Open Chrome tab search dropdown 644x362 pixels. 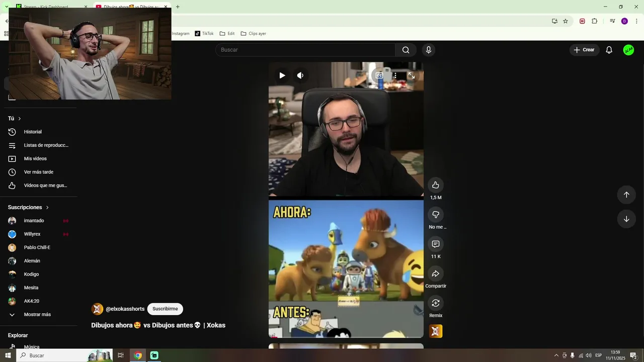coord(7,7)
